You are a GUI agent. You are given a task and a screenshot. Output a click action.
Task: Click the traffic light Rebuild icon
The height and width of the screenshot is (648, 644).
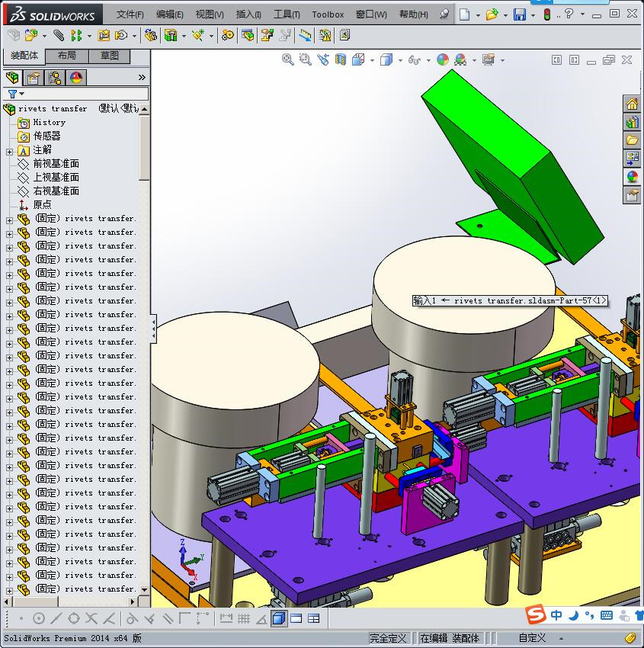pos(546,14)
